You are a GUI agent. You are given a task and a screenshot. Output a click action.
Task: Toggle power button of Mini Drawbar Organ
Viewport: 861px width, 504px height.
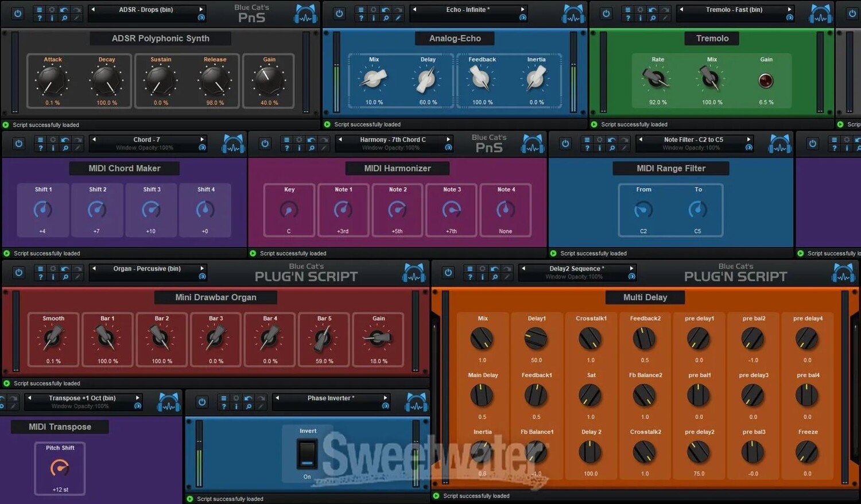tap(19, 273)
